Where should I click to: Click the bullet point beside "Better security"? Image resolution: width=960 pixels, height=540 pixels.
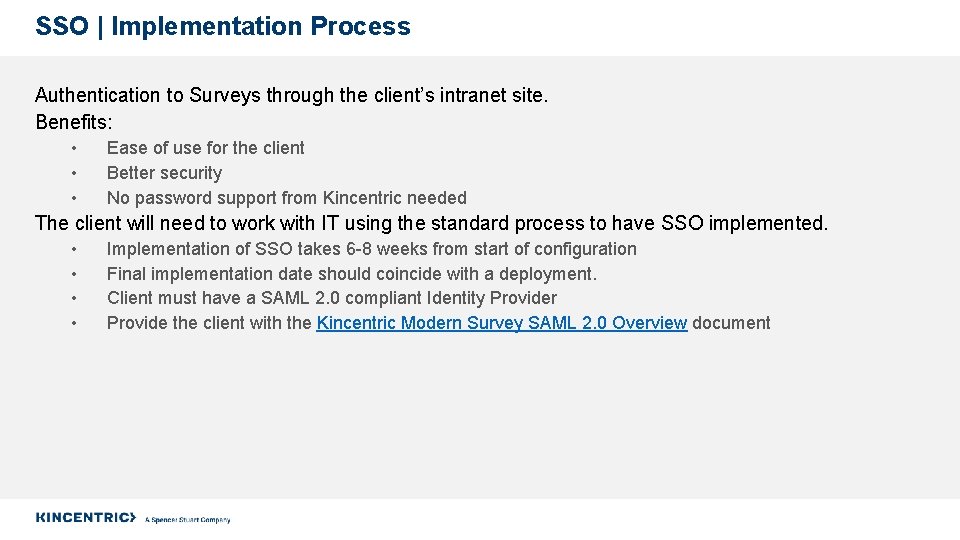pyautogui.click(x=74, y=174)
